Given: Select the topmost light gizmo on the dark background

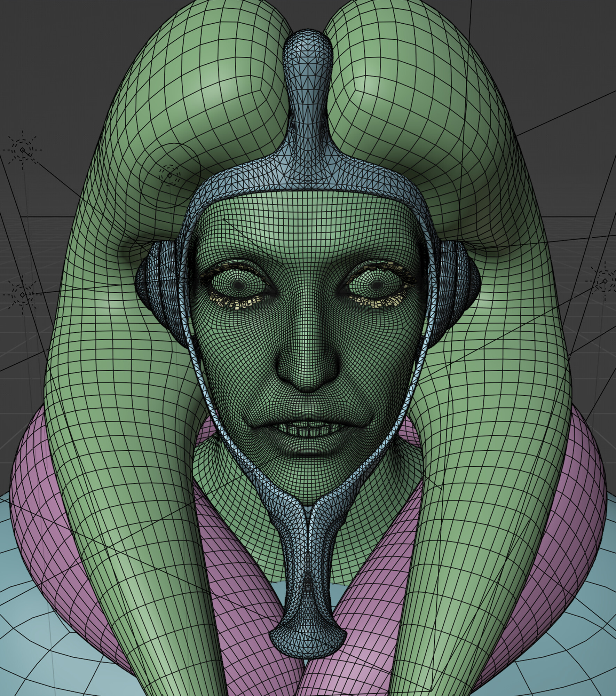Looking at the screenshot, I should click(23, 150).
